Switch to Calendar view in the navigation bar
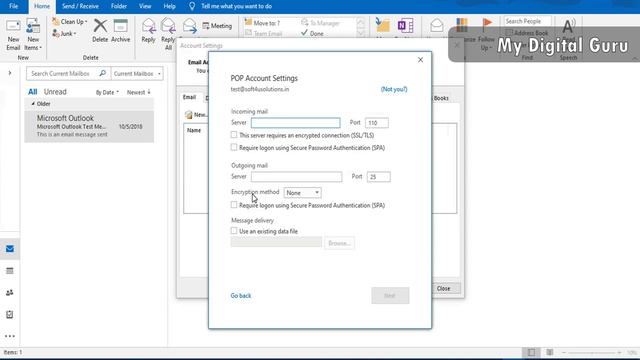Image resolution: width=640 pixels, height=360 pixels. [10, 271]
